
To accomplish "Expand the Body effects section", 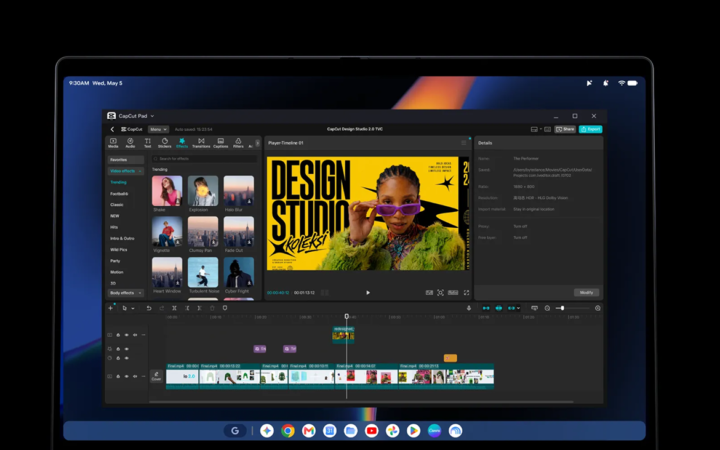I will click(126, 293).
